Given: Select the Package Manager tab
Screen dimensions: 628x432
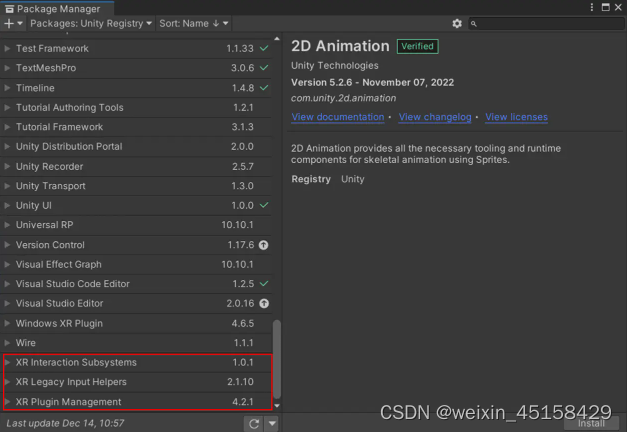Looking at the screenshot, I should coord(57,8).
